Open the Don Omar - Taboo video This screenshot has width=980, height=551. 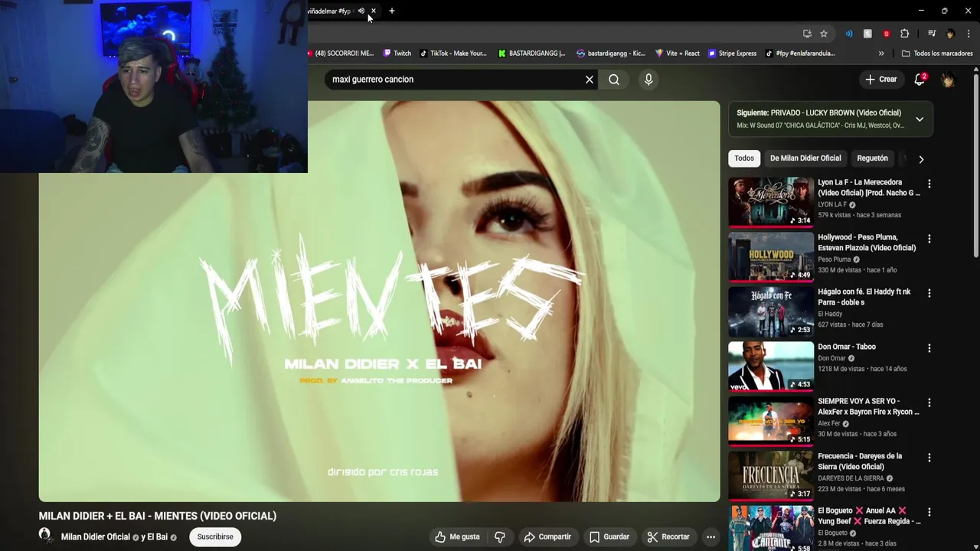pyautogui.click(x=847, y=347)
